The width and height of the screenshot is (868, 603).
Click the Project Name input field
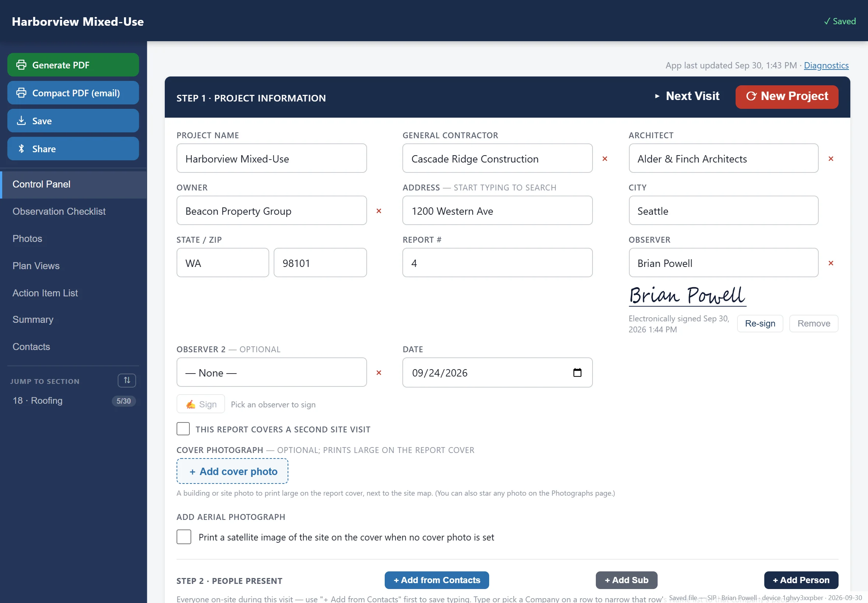272,159
